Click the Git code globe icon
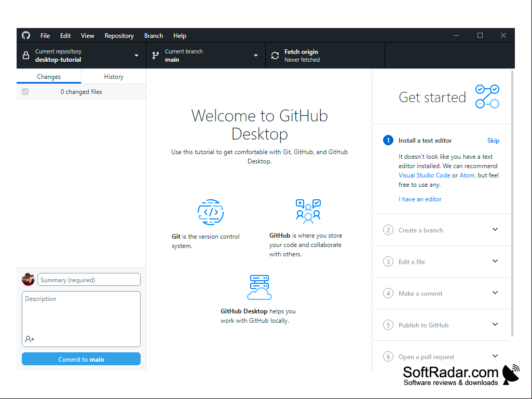The image size is (532, 399). (211, 212)
